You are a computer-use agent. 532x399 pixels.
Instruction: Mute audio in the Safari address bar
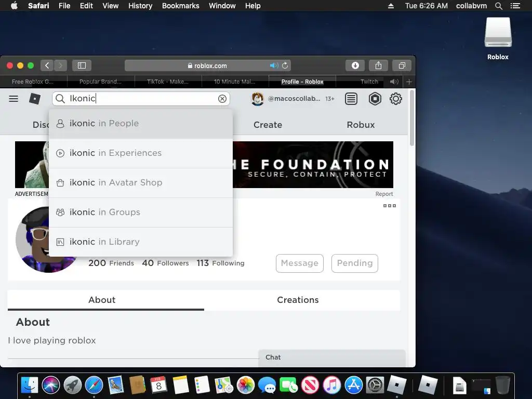pyautogui.click(x=274, y=65)
